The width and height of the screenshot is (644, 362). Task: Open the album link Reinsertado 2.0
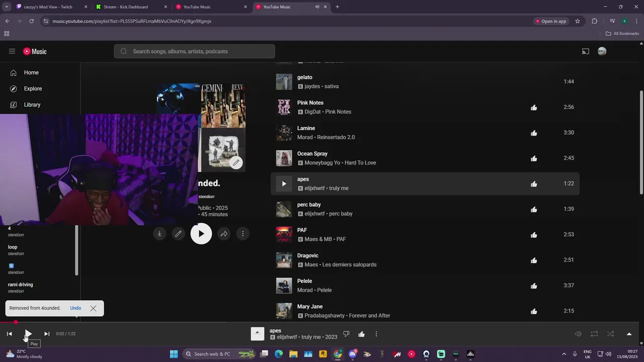tap(336, 137)
